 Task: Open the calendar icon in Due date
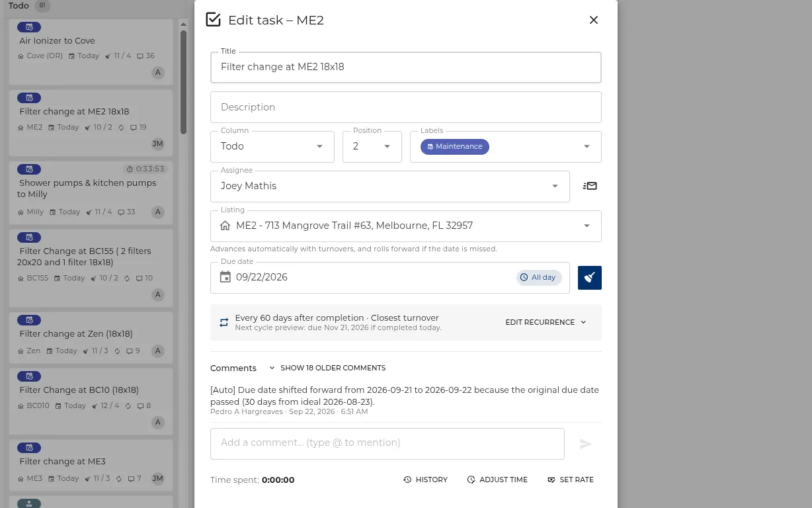pyautogui.click(x=225, y=277)
